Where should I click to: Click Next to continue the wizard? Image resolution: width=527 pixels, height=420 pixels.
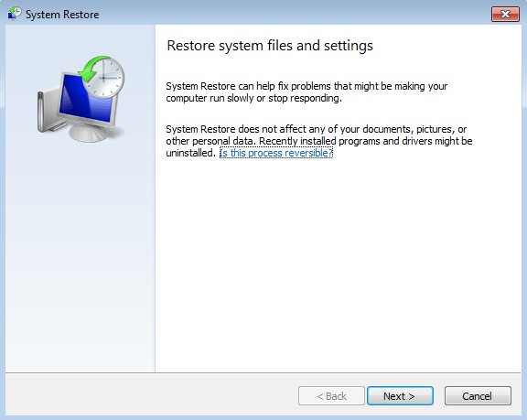400,396
